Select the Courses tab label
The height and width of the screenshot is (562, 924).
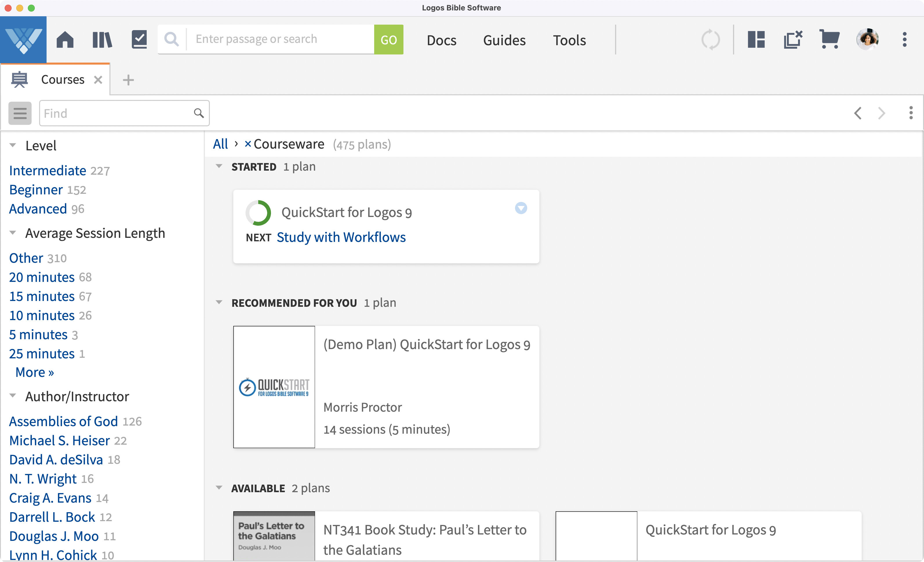pyautogui.click(x=63, y=79)
